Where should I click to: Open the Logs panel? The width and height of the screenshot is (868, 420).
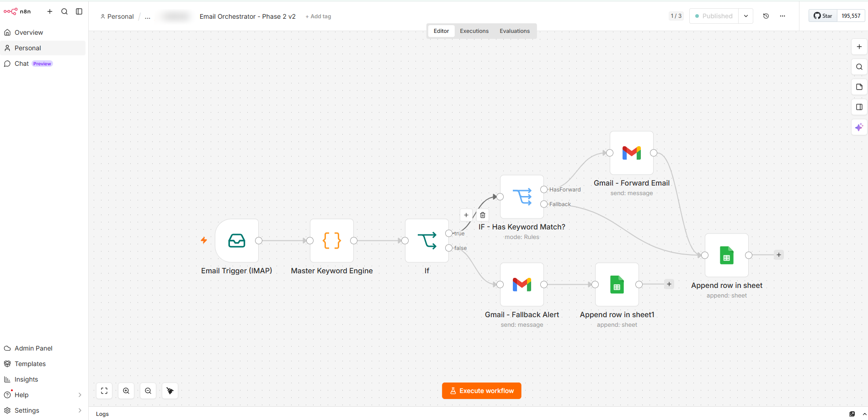(x=102, y=414)
